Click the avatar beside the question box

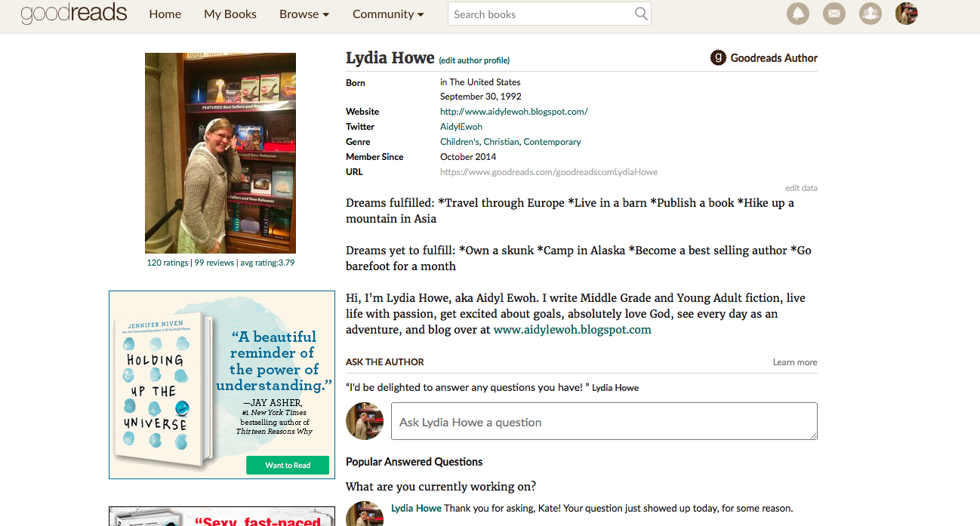365,421
